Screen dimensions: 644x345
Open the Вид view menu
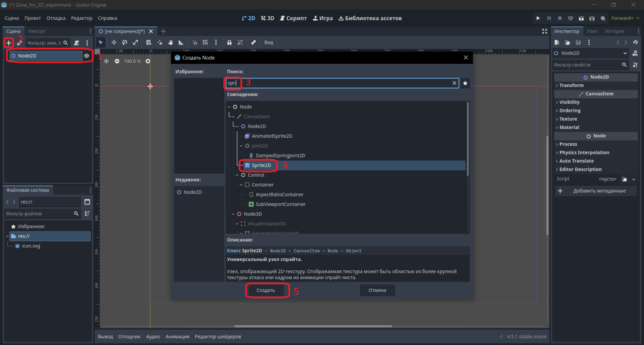pos(269,42)
